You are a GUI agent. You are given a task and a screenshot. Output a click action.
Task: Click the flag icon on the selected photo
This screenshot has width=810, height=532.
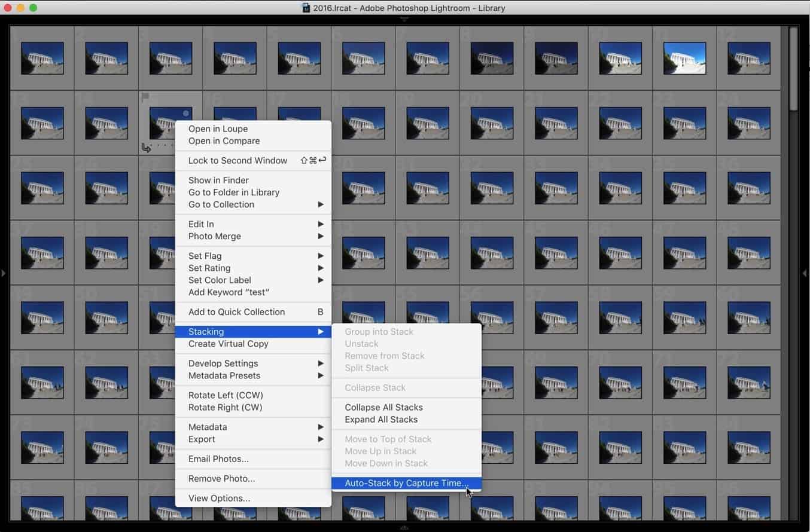(x=145, y=97)
